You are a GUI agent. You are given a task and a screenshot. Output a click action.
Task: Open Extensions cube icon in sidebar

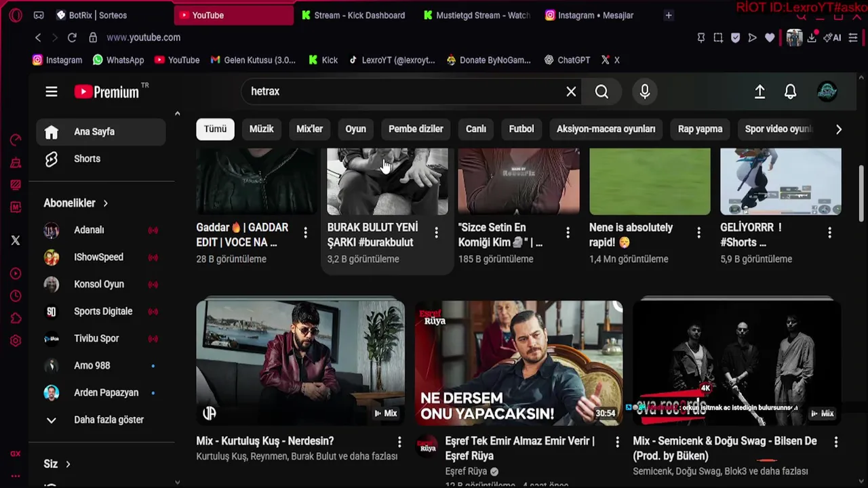click(x=16, y=319)
